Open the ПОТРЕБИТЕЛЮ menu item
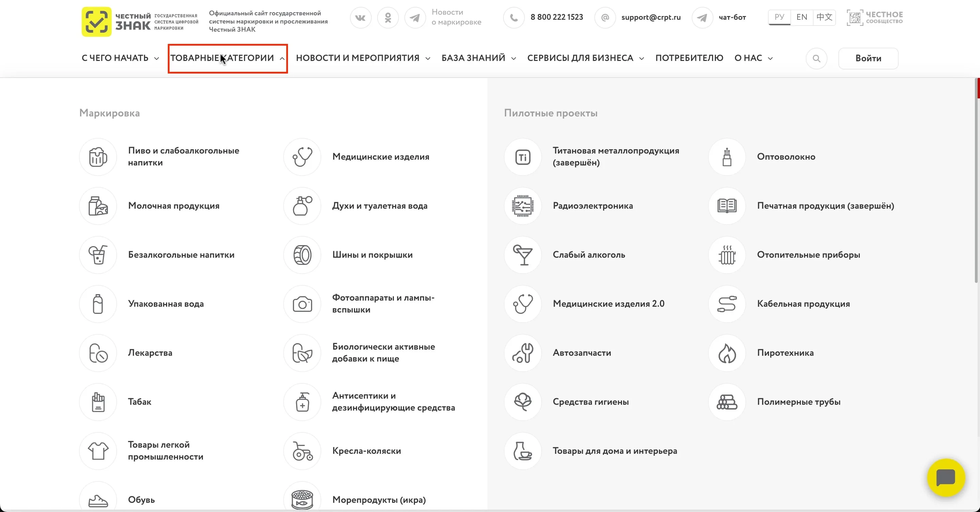This screenshot has height=512, width=980. 689,58
